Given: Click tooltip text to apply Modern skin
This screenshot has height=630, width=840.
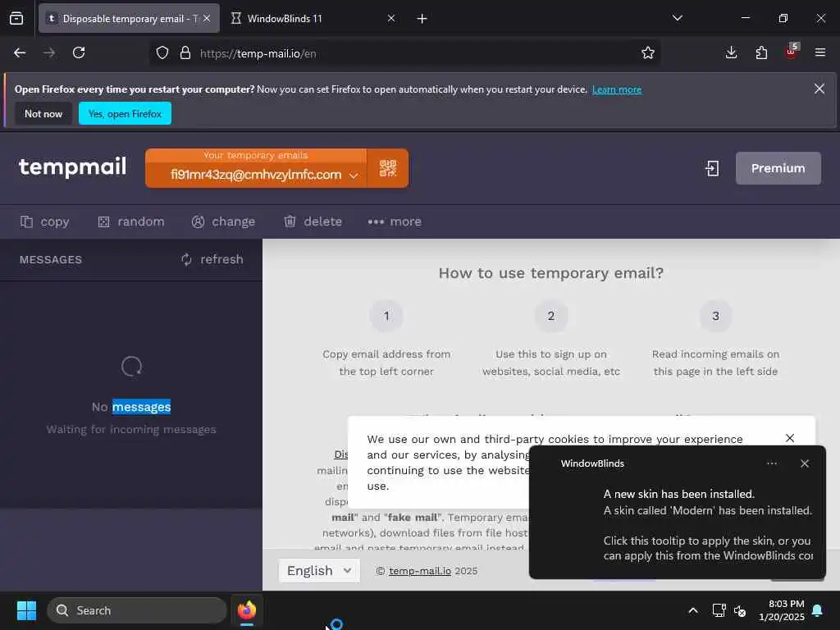Looking at the screenshot, I should coord(708,548).
